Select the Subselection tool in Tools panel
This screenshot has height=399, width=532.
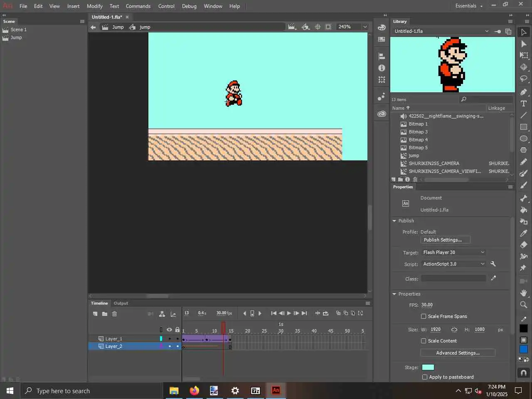coord(524,44)
